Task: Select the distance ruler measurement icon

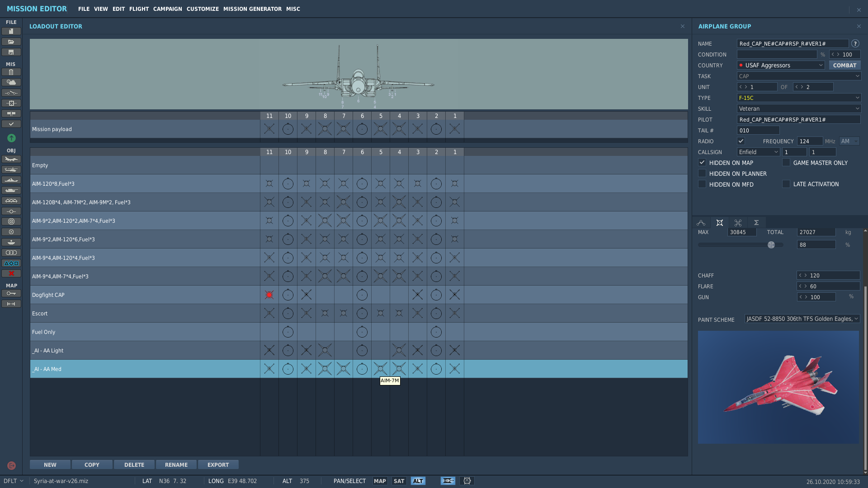Action: [x=11, y=304]
